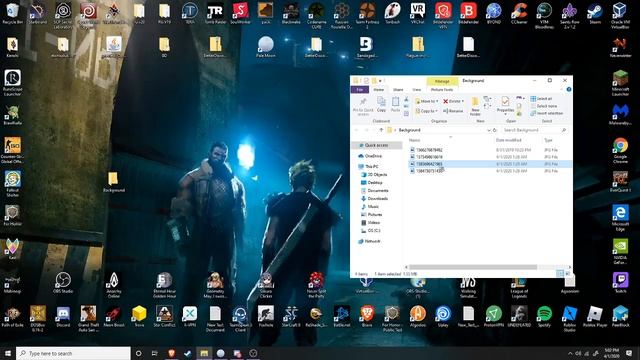Open the Copy to dropdown
This screenshot has height=360, width=640.
pyautogui.click(x=427, y=111)
